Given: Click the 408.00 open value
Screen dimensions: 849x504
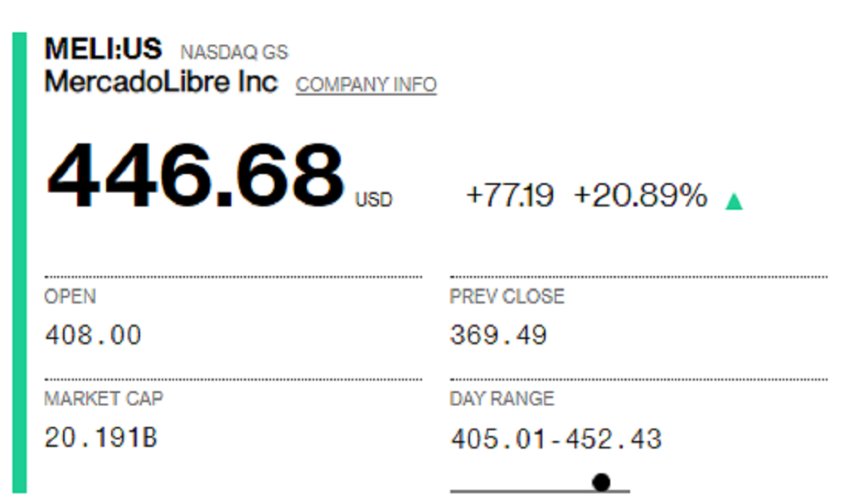Looking at the screenshot, I should [x=93, y=335].
